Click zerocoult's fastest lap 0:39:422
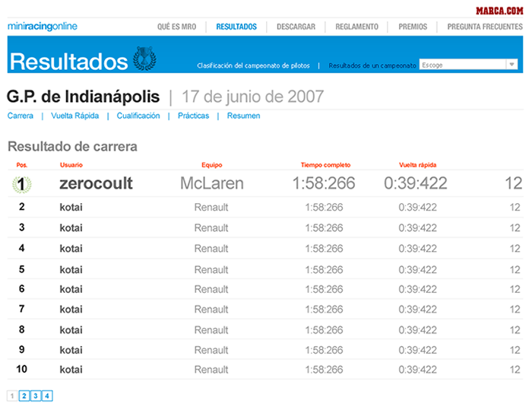532x413 pixels. (416, 183)
